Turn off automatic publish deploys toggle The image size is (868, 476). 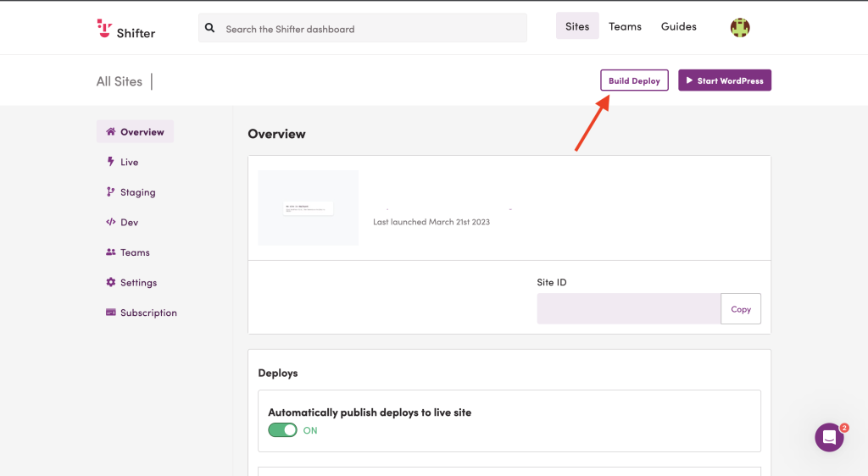click(282, 430)
